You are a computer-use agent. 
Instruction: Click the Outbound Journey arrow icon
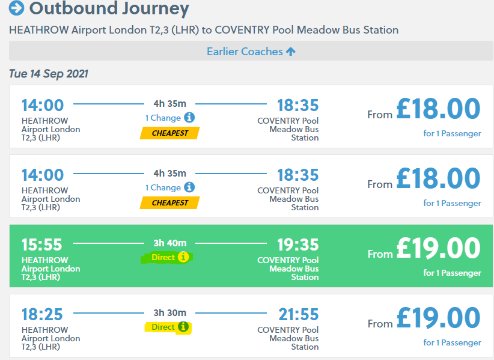tap(16, 8)
